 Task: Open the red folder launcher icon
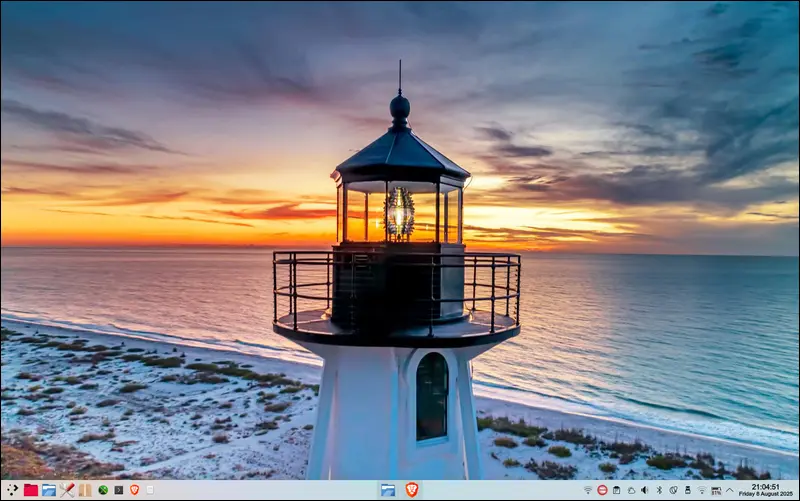click(31, 490)
